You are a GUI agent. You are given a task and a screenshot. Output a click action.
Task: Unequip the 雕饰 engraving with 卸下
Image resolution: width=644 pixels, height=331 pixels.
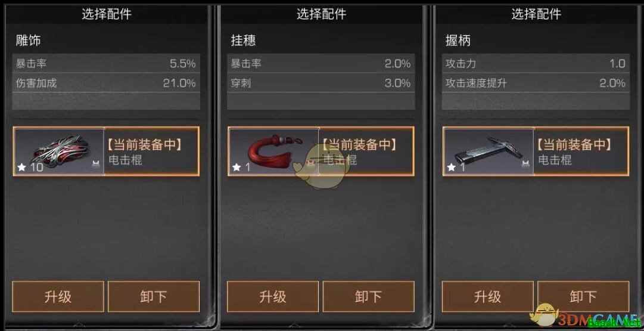pyautogui.click(x=154, y=296)
